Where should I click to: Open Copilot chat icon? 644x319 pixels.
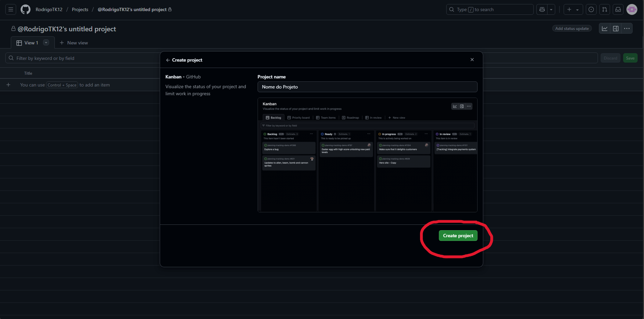(542, 9)
